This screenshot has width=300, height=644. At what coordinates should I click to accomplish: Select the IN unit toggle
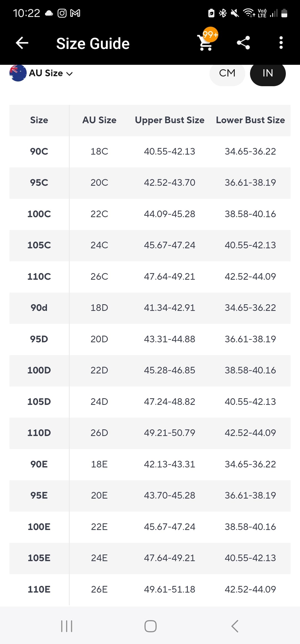[267, 73]
